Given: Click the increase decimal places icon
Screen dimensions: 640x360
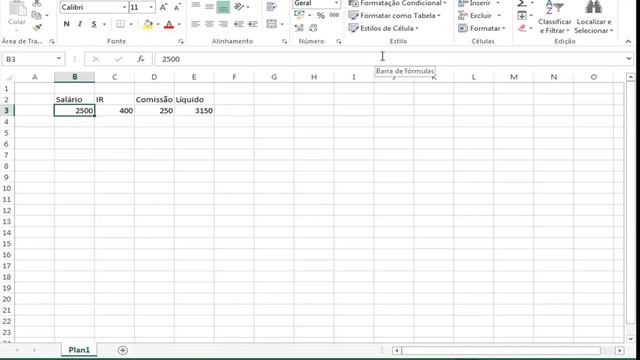Looking at the screenshot, I should click(x=299, y=28).
